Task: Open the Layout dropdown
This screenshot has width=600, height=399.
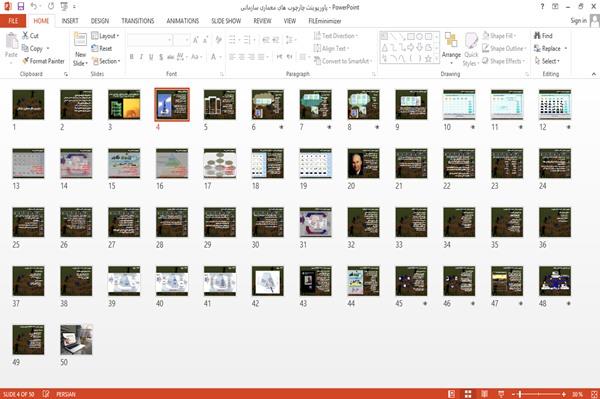Action: click(105, 36)
